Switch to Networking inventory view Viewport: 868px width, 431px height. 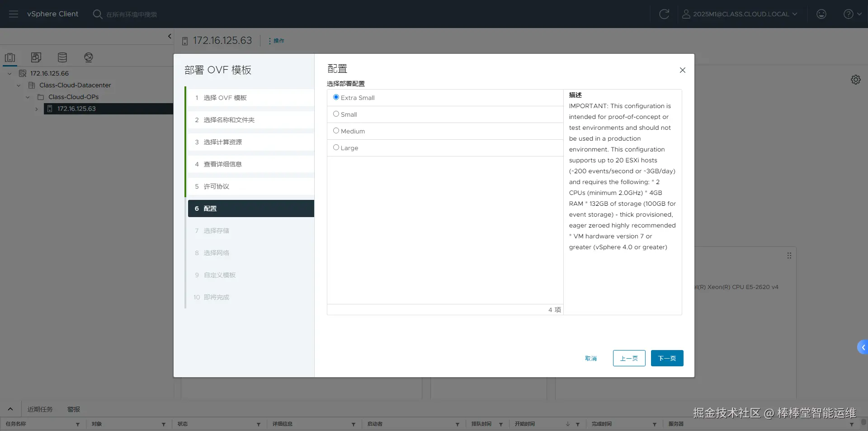click(89, 57)
